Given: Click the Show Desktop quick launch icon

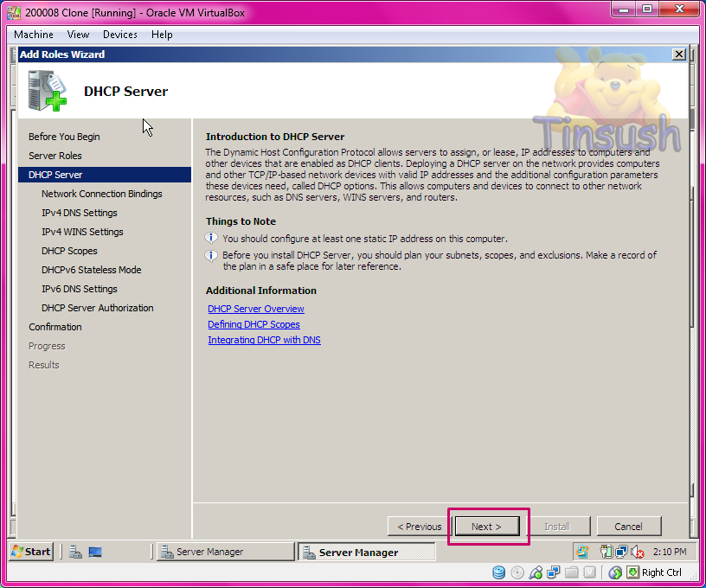Looking at the screenshot, I should coord(95,552).
